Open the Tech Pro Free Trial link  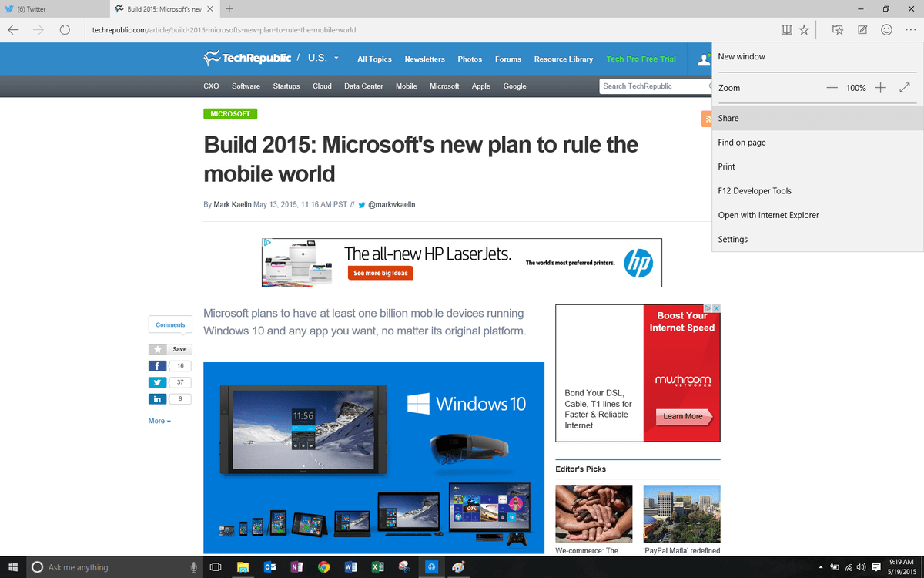641,59
